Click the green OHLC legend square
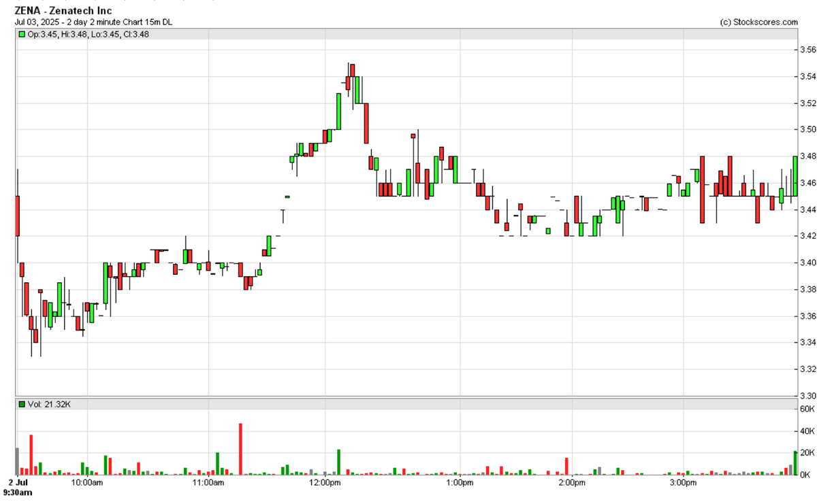 point(22,34)
